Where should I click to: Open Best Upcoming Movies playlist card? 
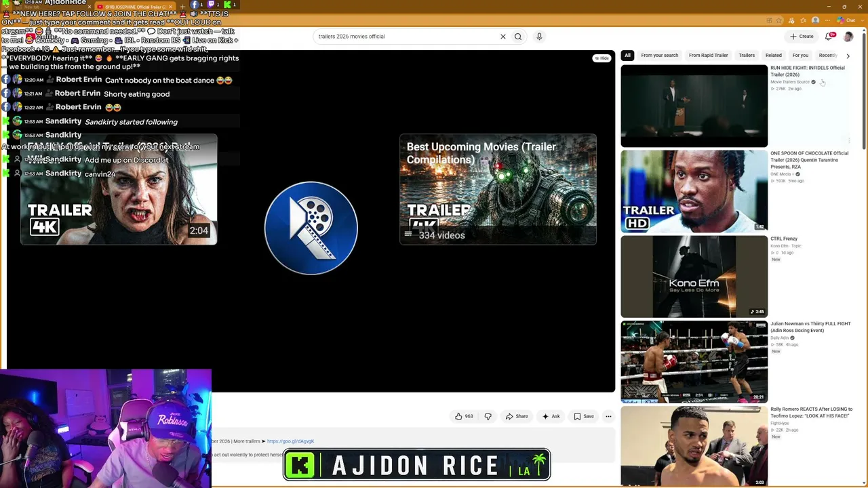click(x=498, y=189)
